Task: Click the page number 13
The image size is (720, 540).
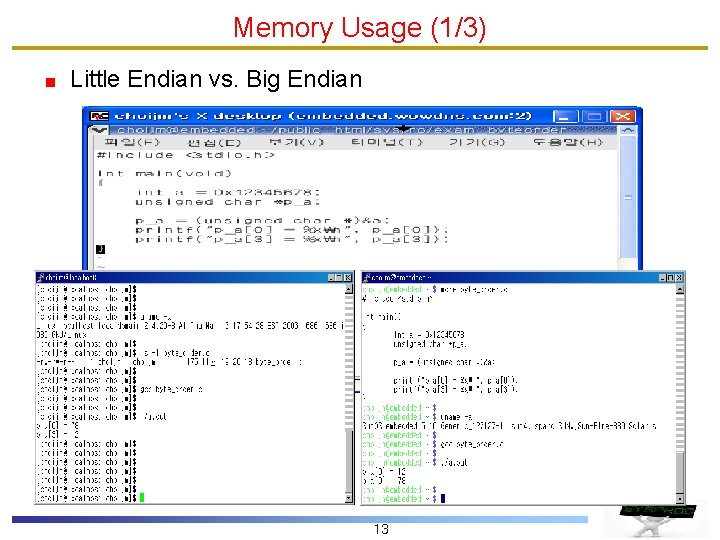Action: [x=381, y=529]
